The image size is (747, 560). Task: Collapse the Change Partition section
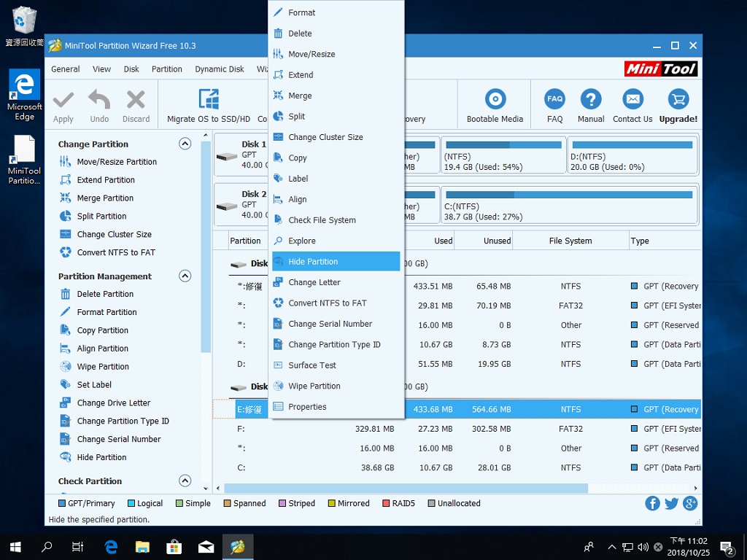185,144
